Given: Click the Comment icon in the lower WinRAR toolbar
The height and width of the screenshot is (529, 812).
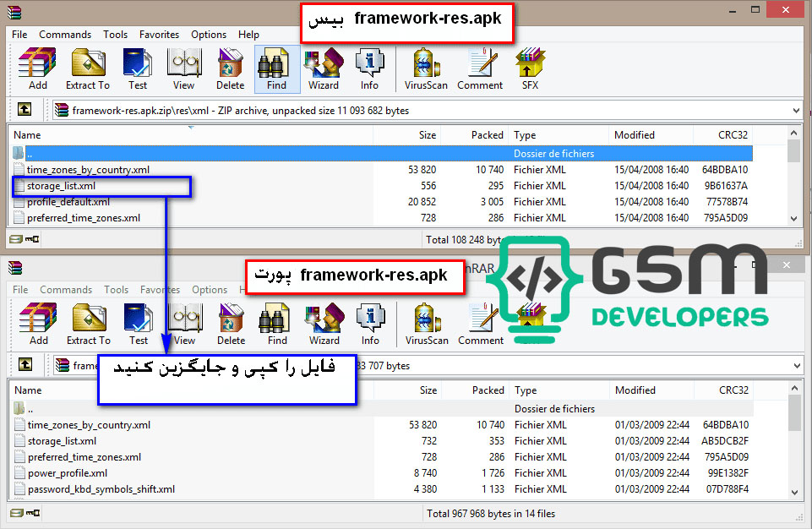Looking at the screenshot, I should point(481,324).
